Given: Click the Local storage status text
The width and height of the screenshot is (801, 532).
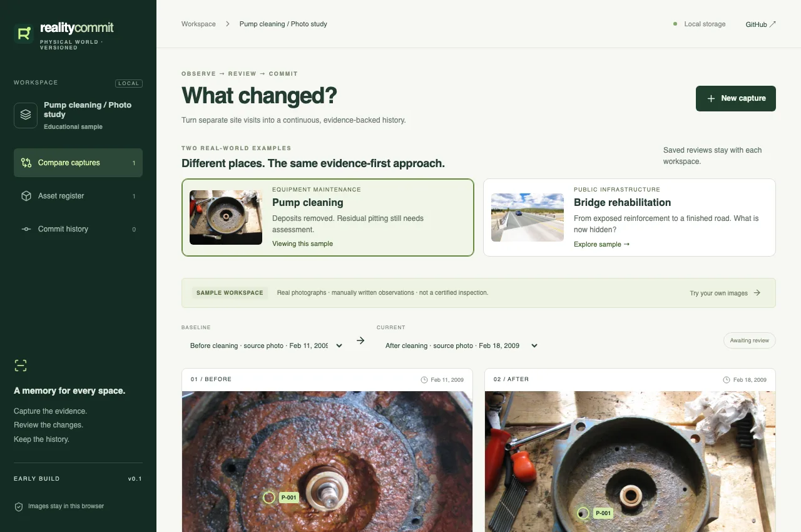Looking at the screenshot, I should click(705, 24).
